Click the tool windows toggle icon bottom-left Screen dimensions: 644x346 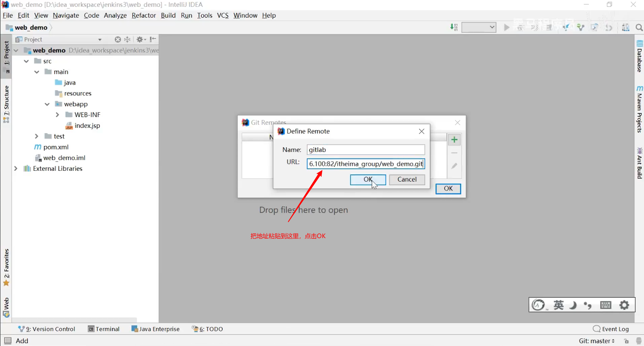point(8,341)
